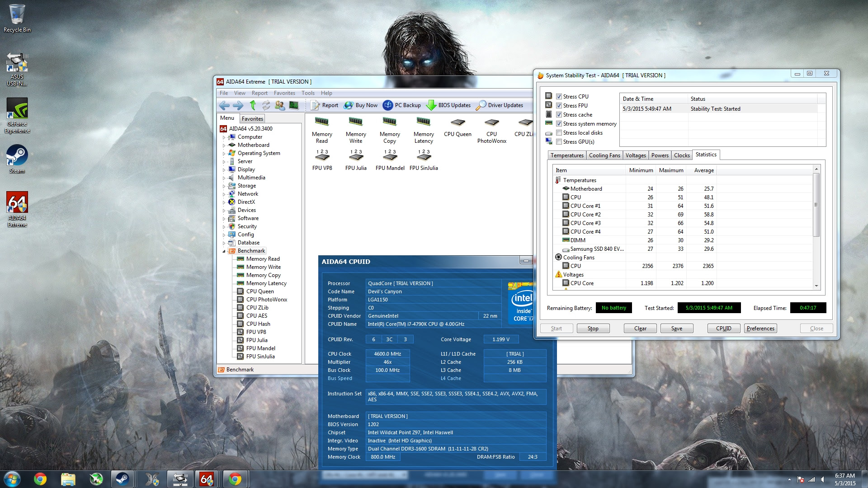This screenshot has width=868, height=488.
Task: Switch to the Cooling Fans tab
Action: (x=604, y=155)
